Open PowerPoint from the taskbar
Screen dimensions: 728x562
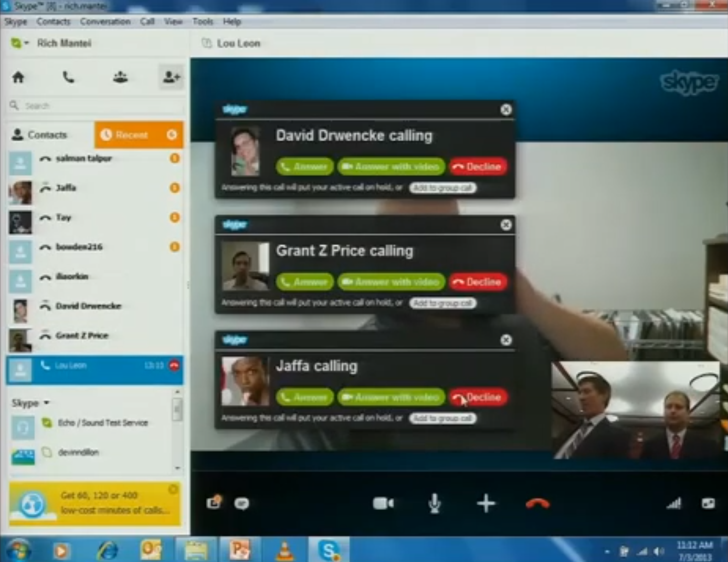pyautogui.click(x=239, y=550)
